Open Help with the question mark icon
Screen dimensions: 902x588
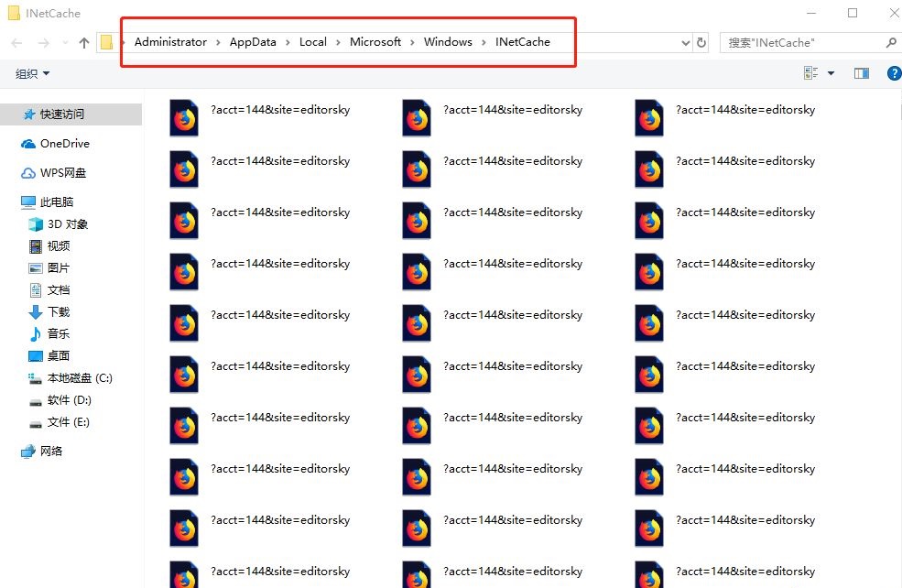point(894,73)
